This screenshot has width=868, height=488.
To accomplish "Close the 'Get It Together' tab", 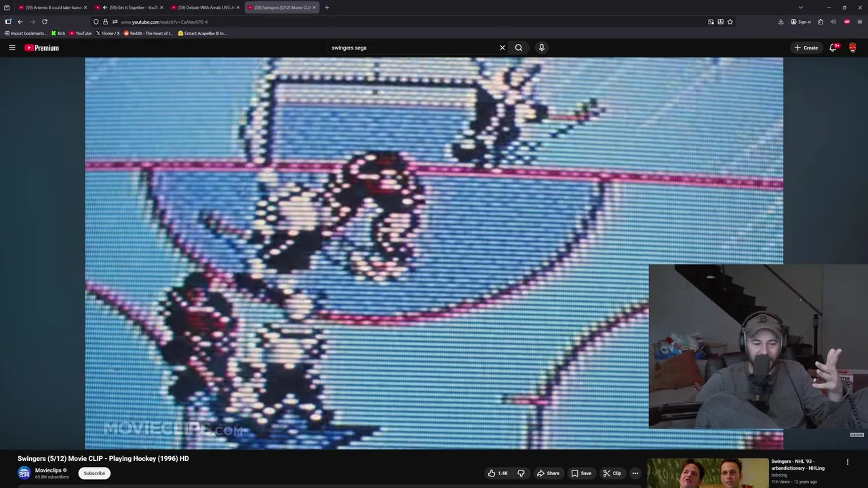I will [x=161, y=7].
